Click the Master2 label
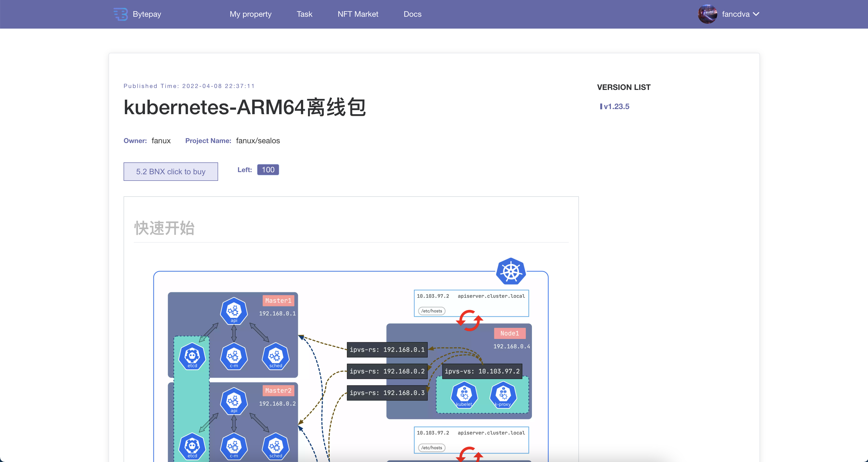868x462 pixels. (x=278, y=390)
